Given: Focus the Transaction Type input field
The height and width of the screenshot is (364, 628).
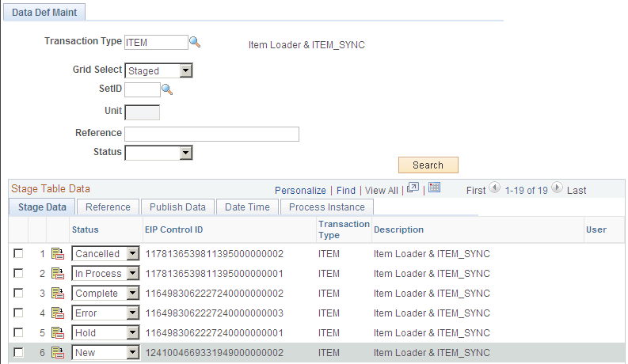Looking at the screenshot, I should click(x=156, y=43).
